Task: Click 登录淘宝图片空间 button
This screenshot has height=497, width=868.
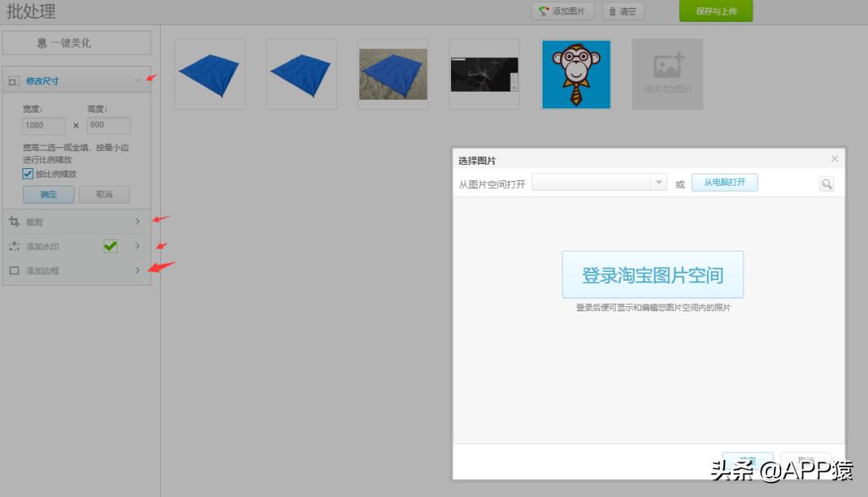Action: (x=653, y=274)
